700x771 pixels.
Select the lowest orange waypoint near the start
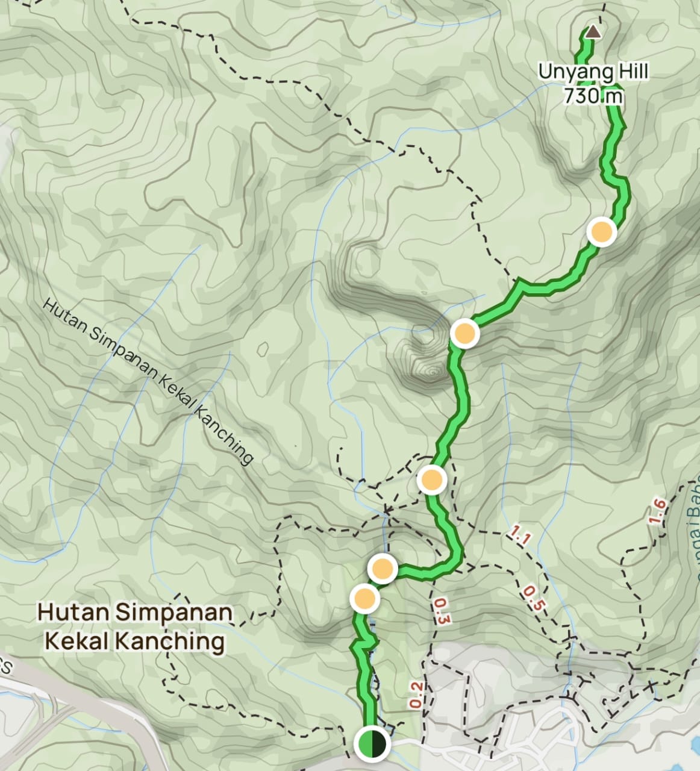coord(364,599)
